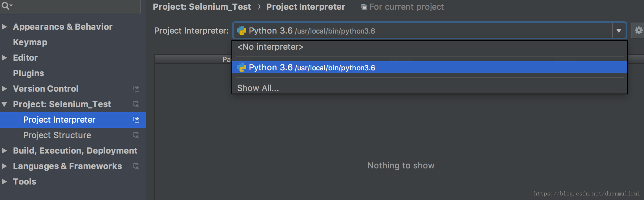Click the Project Interpreter: field label
The width and height of the screenshot is (644, 200).
coord(191,31)
